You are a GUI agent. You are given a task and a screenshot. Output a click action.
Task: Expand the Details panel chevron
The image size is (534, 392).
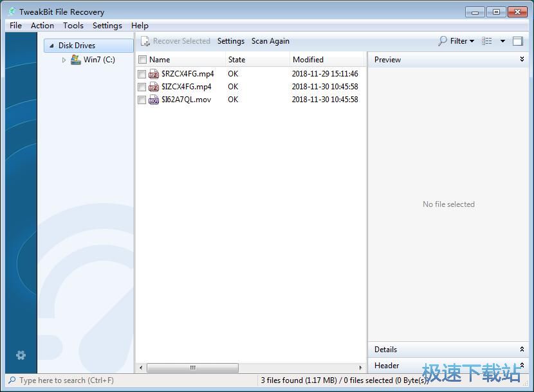coord(522,349)
